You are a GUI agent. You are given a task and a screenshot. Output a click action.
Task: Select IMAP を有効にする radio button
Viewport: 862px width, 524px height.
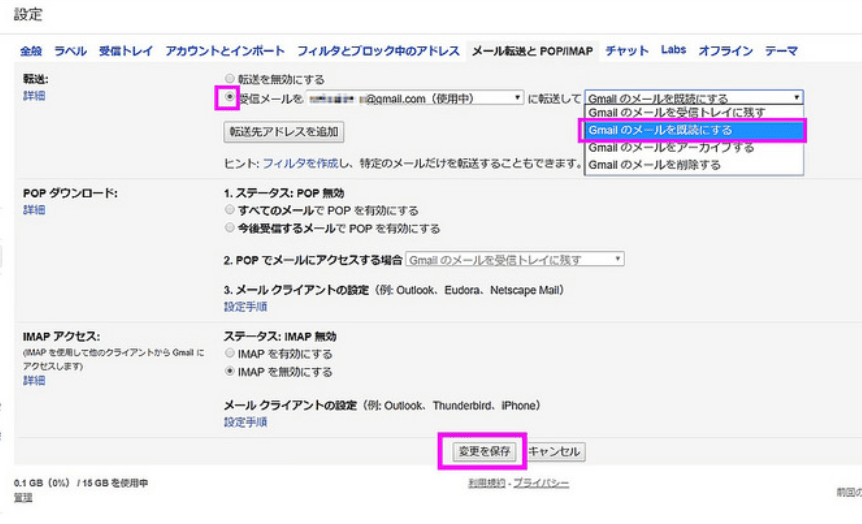coord(230,353)
